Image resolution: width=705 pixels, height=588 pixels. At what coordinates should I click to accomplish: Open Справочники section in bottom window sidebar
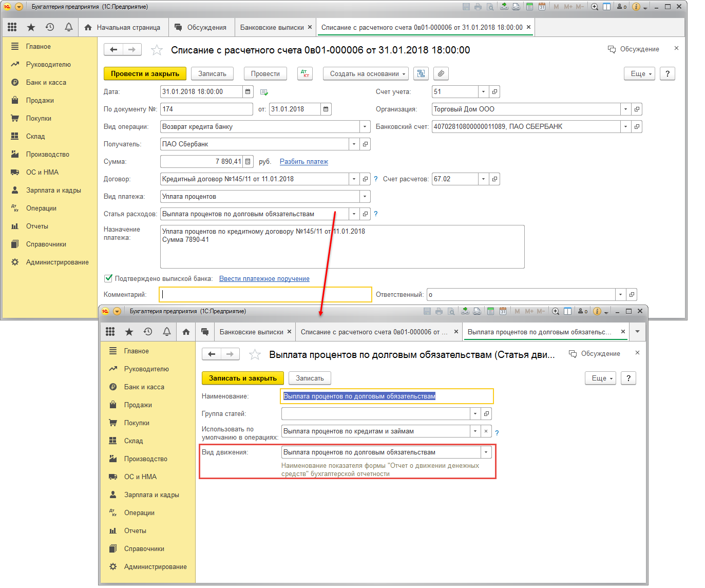point(144,548)
